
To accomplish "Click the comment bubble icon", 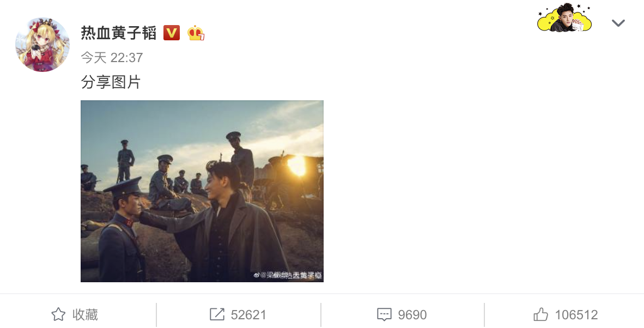I will pyautogui.click(x=384, y=314).
